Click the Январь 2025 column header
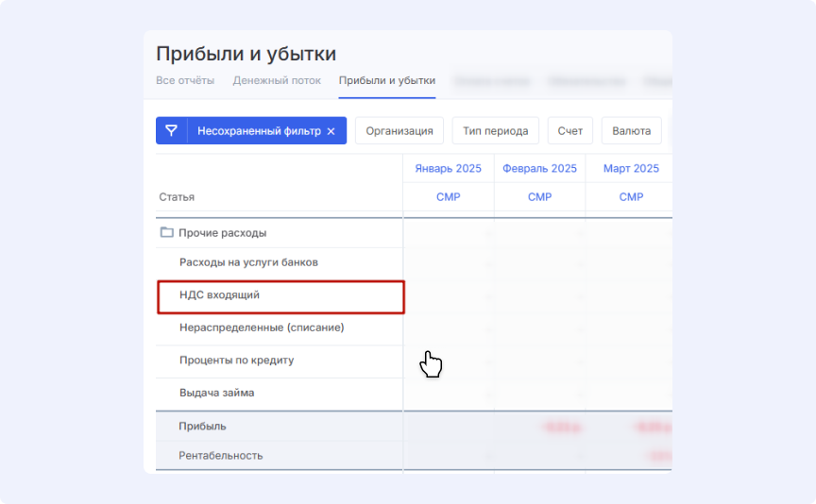Viewport: 816px width, 504px height. click(x=448, y=169)
